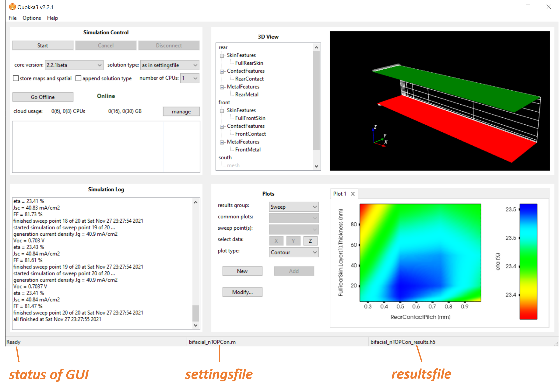
Task: Click the manage cloud usage button
Action: coord(181,112)
